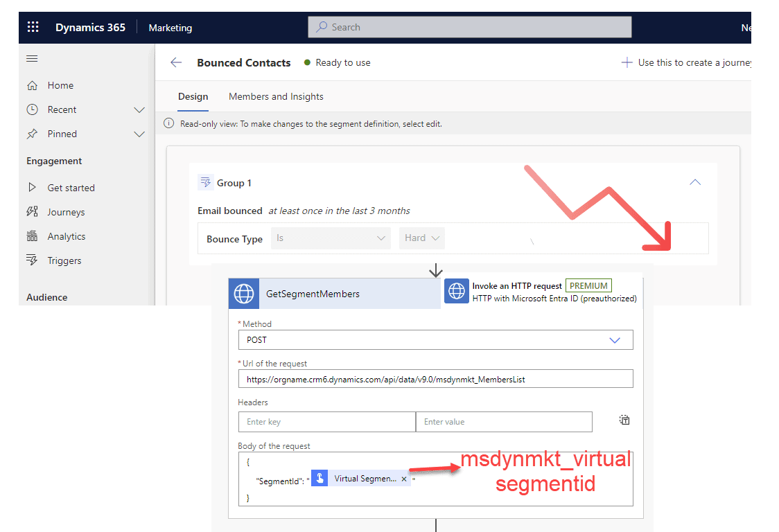Click the GetSegmentMembers globe icon
779x532 pixels.
click(x=244, y=294)
